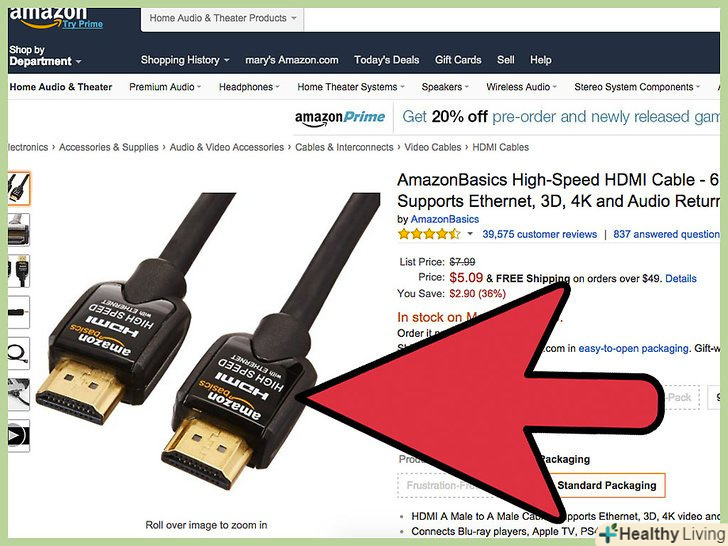The height and width of the screenshot is (546, 728).
Task: Click the star rating icons
Action: [x=429, y=234]
